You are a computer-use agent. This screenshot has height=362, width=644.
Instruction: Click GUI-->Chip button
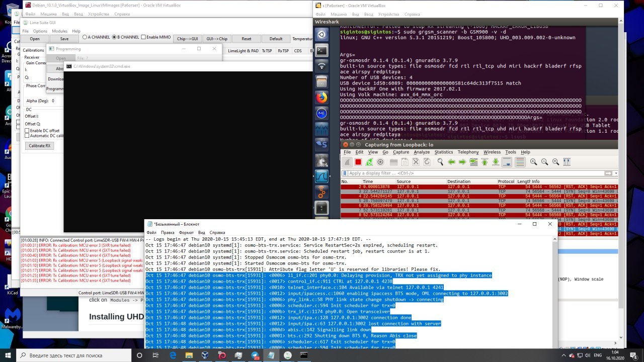[x=216, y=39]
